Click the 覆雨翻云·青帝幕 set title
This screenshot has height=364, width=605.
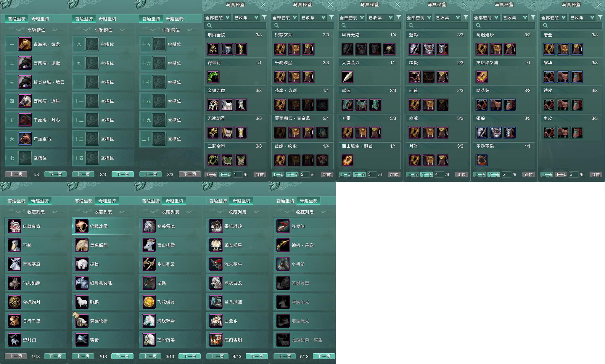coord(292,118)
